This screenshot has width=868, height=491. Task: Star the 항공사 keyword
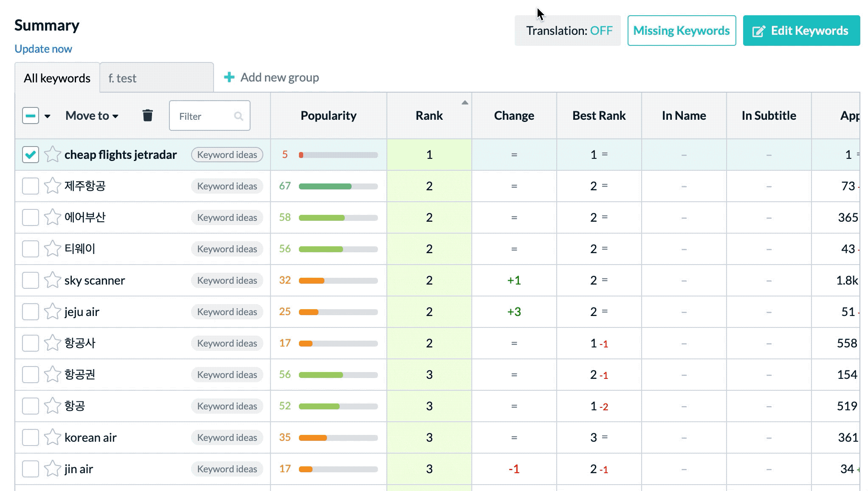click(53, 343)
